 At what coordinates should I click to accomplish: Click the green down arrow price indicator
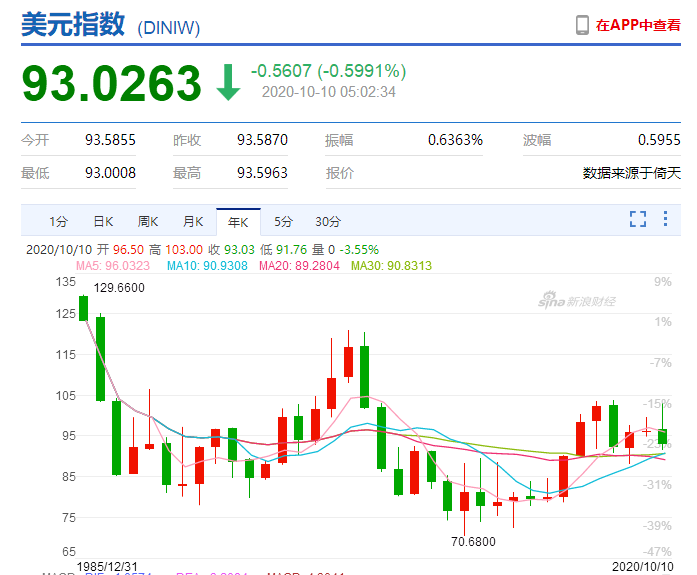coord(229,82)
